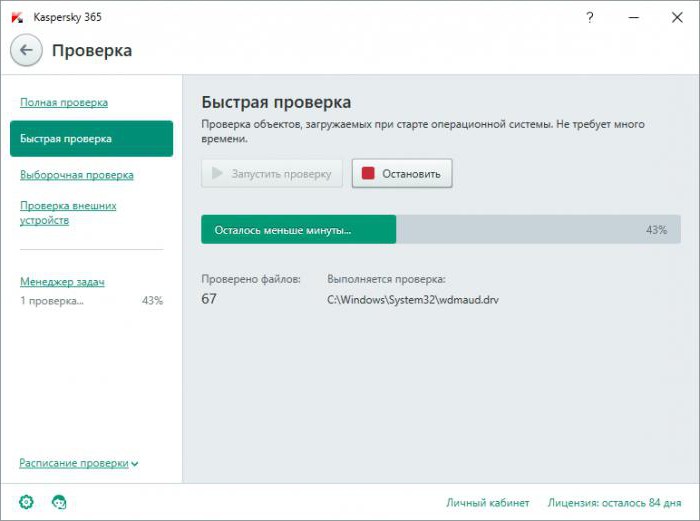Open the Менеджер задач link
Screen dimensions: 700x521
62,282
